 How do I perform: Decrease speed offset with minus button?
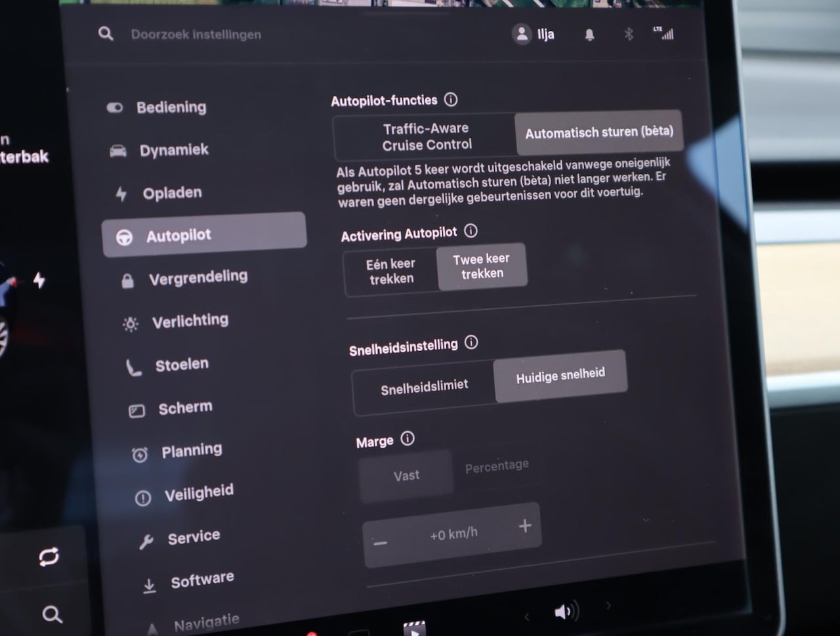(x=381, y=543)
